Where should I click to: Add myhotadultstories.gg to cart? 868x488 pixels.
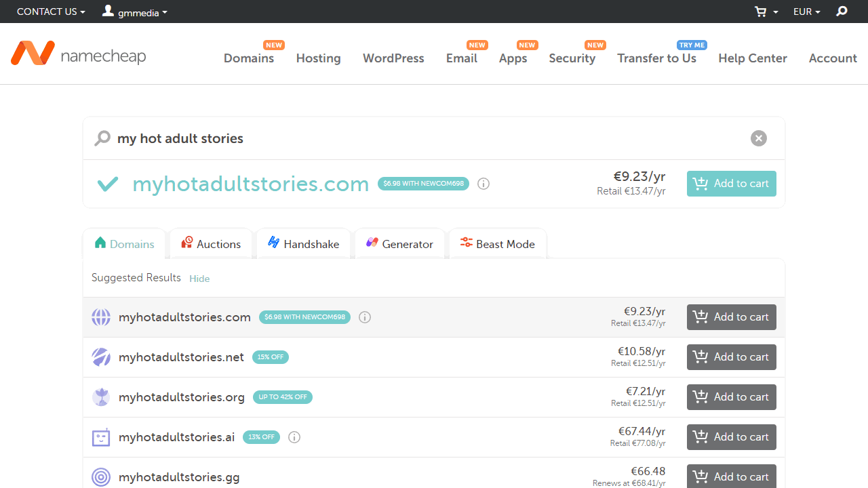(x=732, y=476)
